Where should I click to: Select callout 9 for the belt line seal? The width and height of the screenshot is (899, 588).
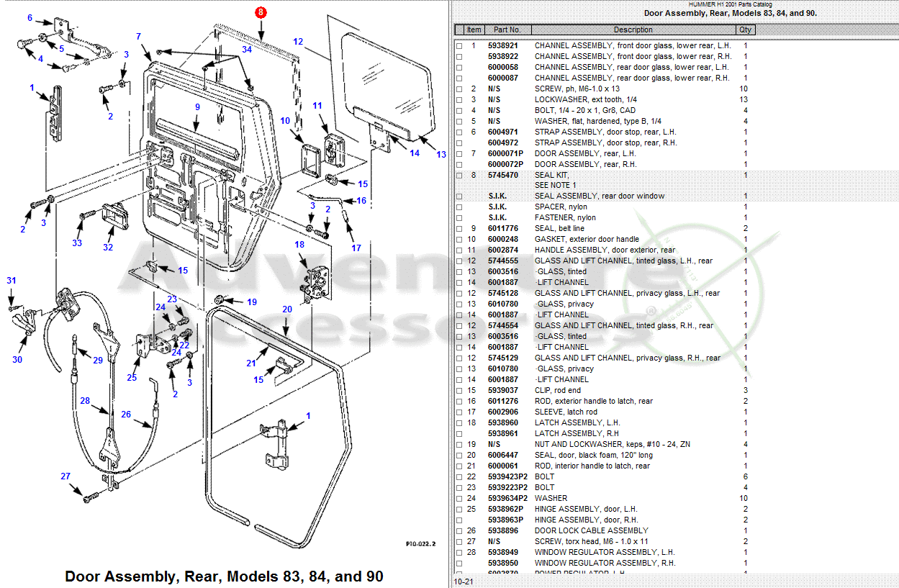[196, 107]
